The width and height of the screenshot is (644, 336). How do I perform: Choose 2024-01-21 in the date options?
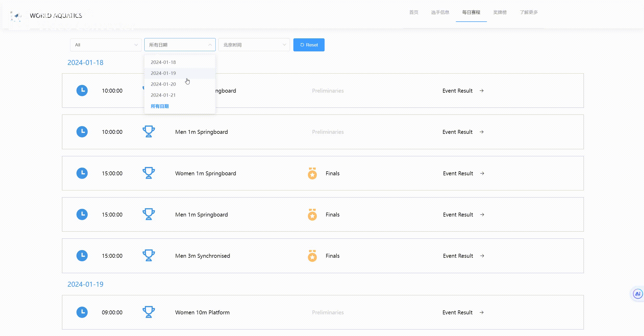pyautogui.click(x=163, y=95)
